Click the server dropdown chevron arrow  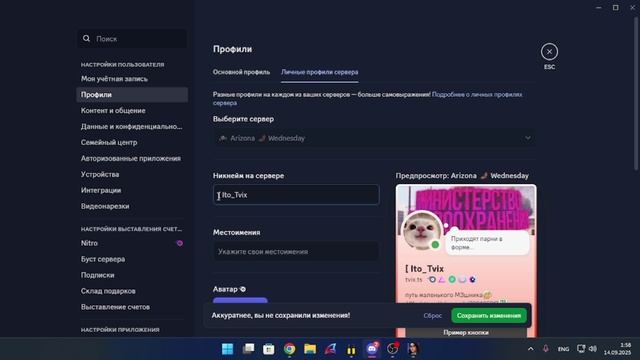[528, 138]
